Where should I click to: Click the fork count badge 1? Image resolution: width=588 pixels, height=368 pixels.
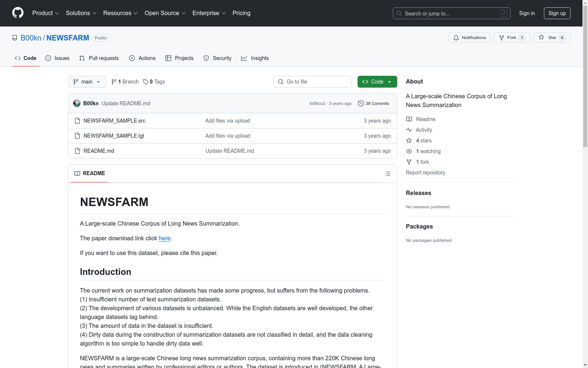(x=522, y=38)
